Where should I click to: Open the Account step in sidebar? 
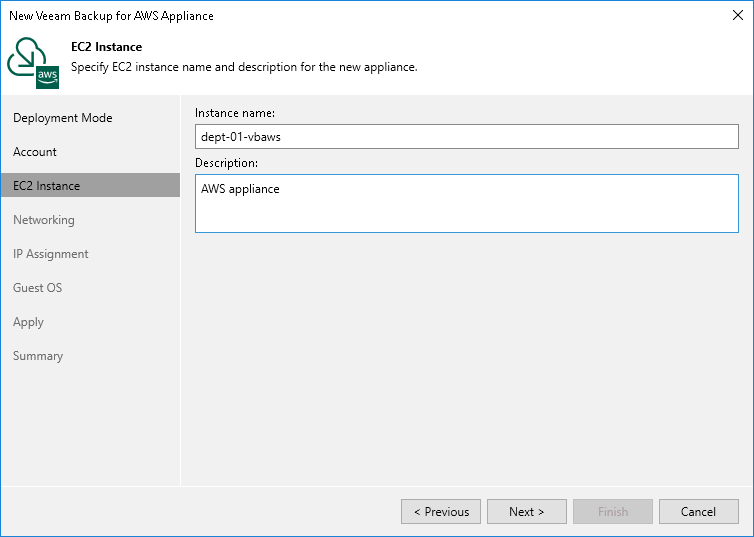tap(35, 152)
